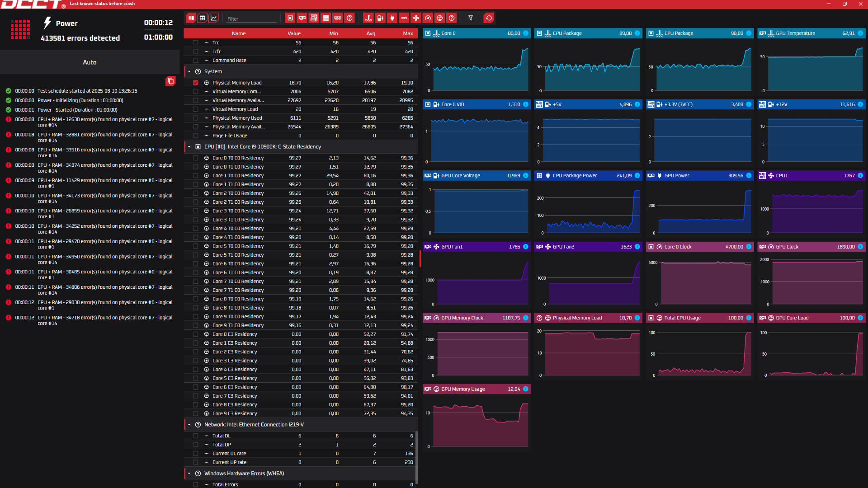Sort table by Min column header
Viewport: 868px width, 488px height.
(x=334, y=33)
